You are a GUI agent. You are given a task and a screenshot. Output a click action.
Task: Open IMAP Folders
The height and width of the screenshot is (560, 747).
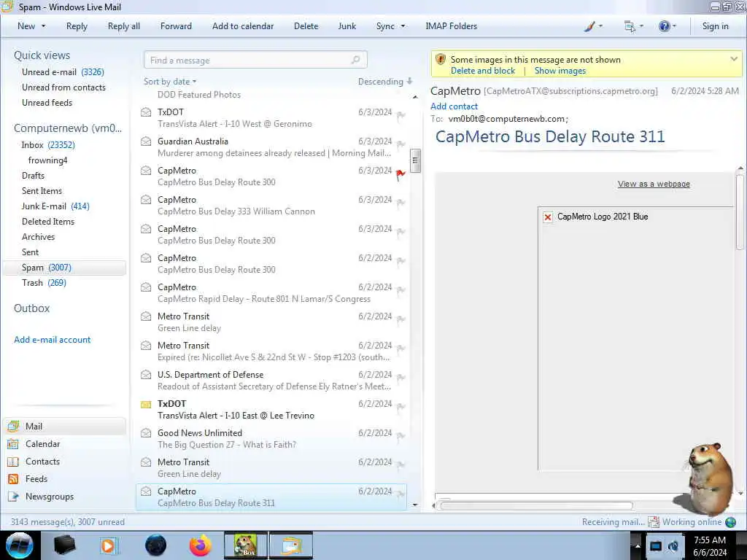pos(451,26)
